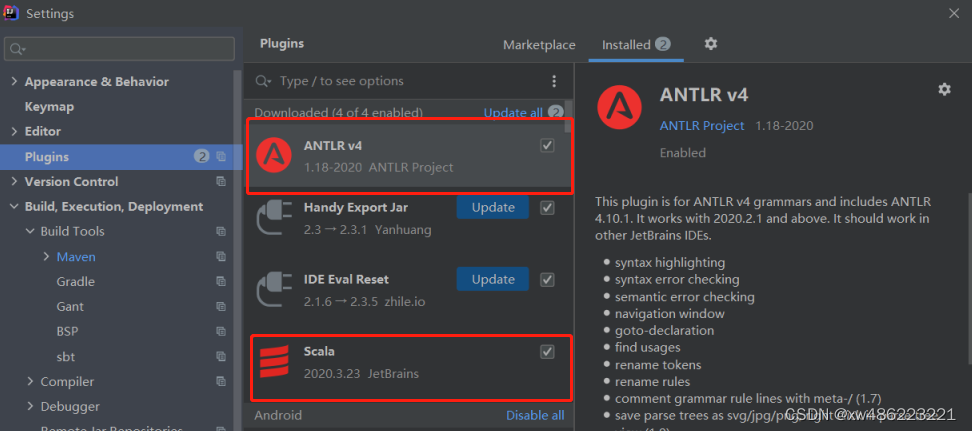Open the ANTLR Project vendor link
The height and width of the screenshot is (431, 972).
[702, 126]
